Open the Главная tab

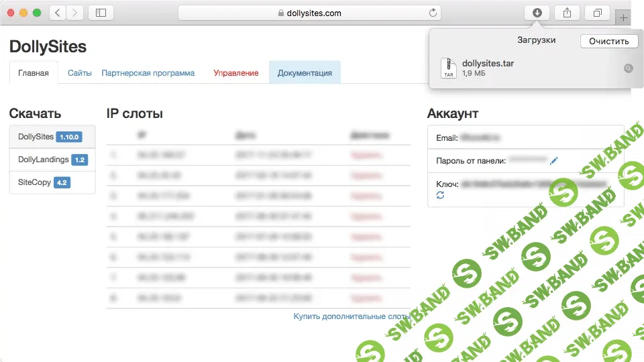[x=34, y=72]
